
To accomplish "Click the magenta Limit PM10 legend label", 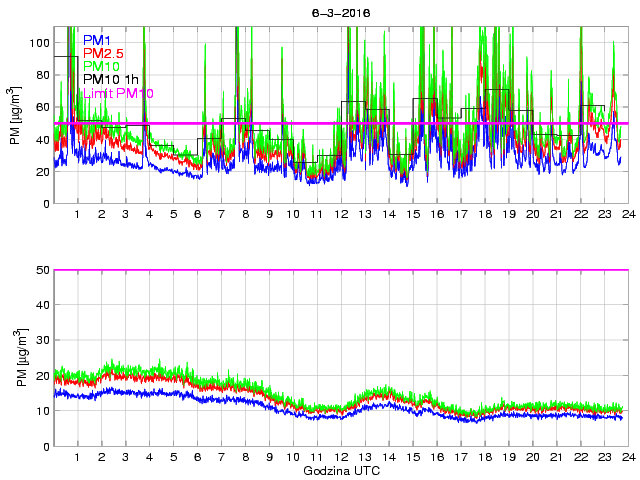I will pyautogui.click(x=119, y=93).
